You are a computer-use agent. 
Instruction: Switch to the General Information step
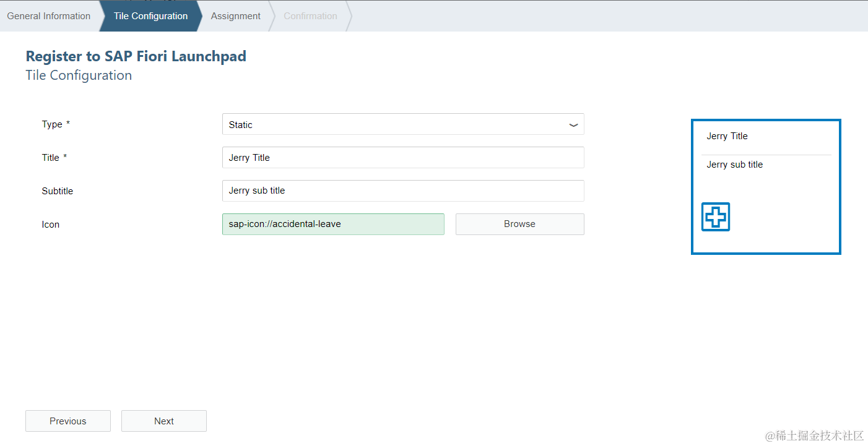click(48, 15)
